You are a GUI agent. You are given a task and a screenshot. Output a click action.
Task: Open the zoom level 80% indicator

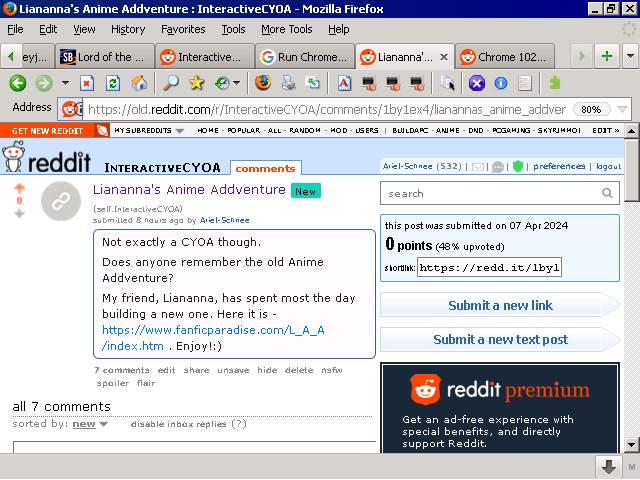pyautogui.click(x=591, y=109)
